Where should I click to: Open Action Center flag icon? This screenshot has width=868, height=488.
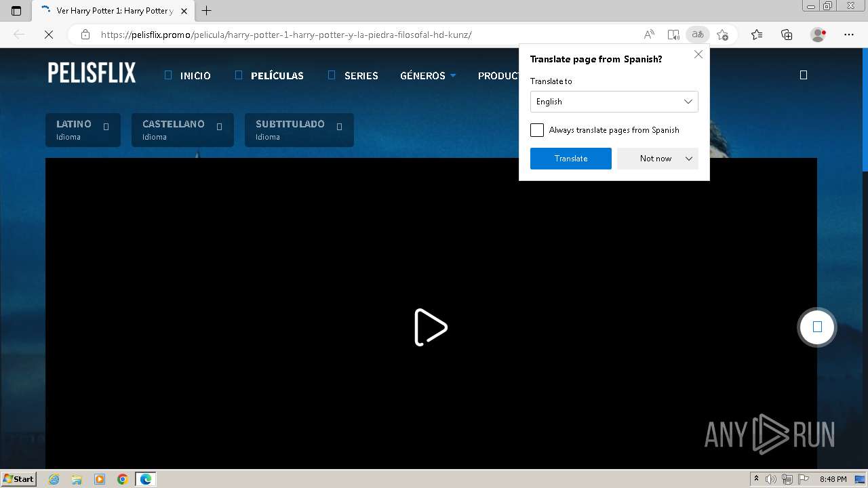click(x=804, y=479)
